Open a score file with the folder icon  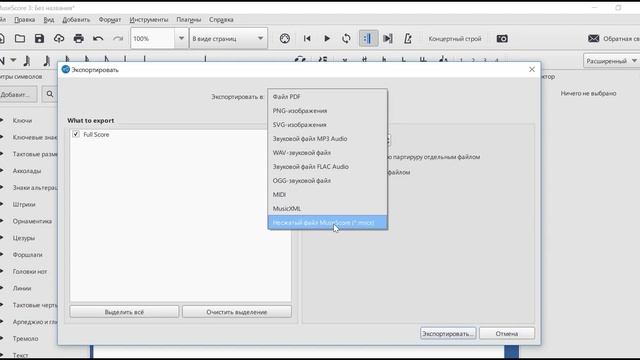click(x=20, y=38)
